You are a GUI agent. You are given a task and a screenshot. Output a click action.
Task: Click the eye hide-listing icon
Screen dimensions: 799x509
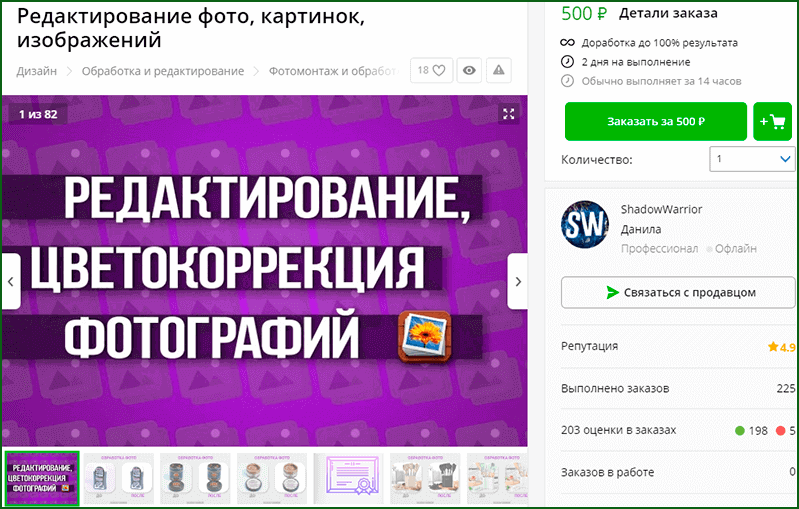(x=469, y=70)
